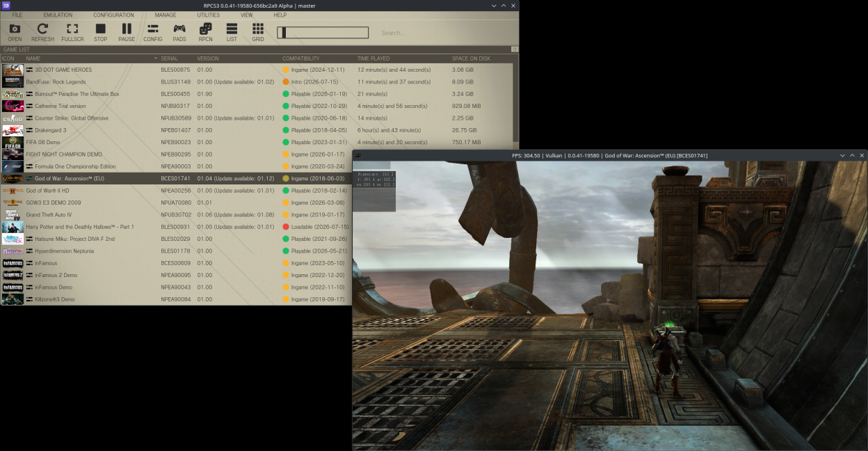Open the Help menu
868x451 pixels.
point(280,15)
